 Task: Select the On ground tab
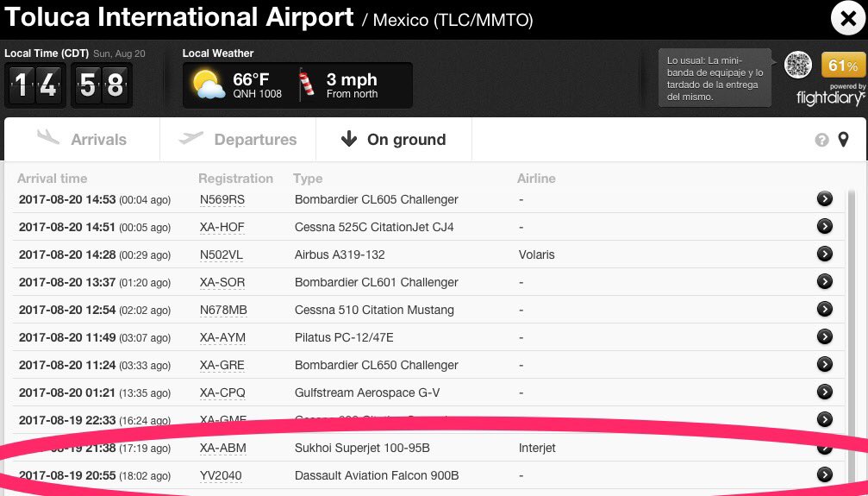(x=393, y=140)
